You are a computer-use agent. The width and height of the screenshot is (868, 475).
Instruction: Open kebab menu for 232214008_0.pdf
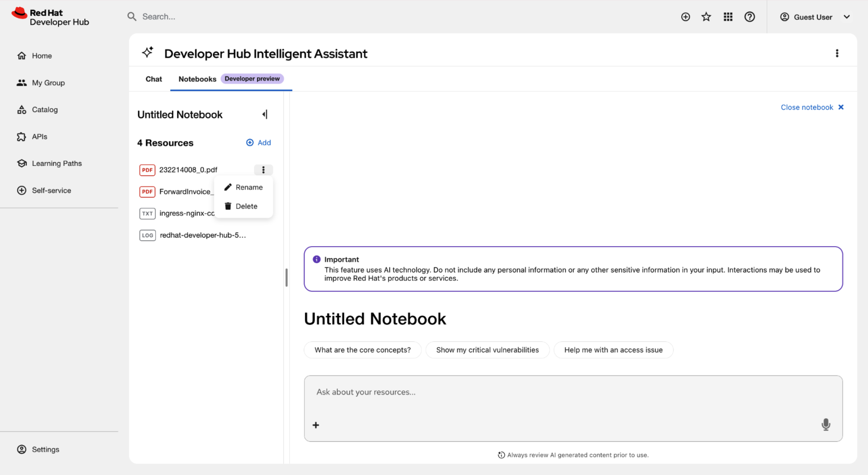(x=263, y=170)
